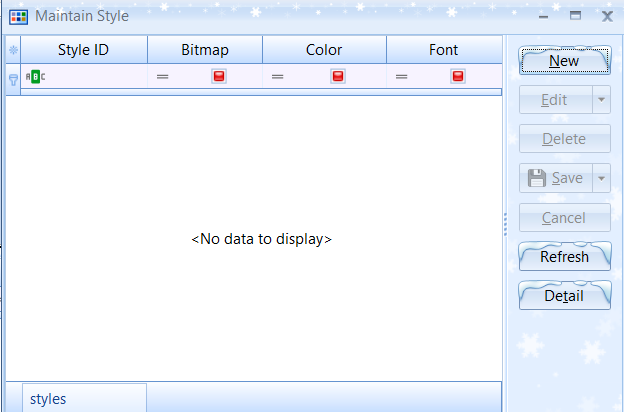The image size is (624, 412).
Task: Click the grid selector asterisk icon
Action: tap(13, 50)
